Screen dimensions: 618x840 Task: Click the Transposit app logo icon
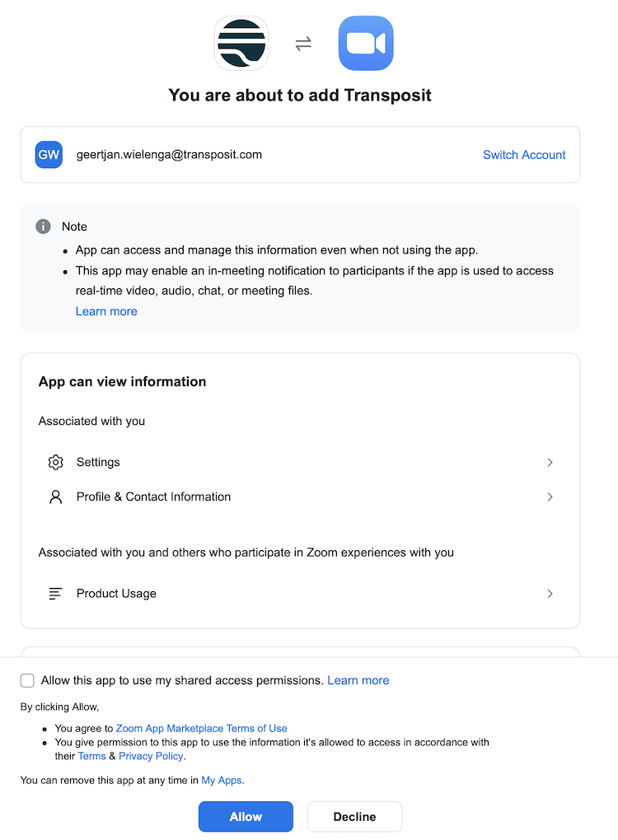click(x=241, y=43)
